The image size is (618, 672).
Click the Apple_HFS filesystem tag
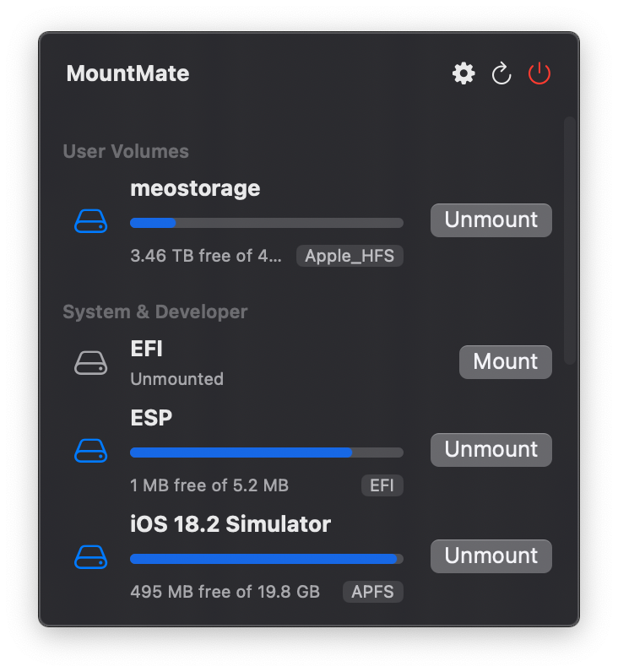tap(350, 256)
